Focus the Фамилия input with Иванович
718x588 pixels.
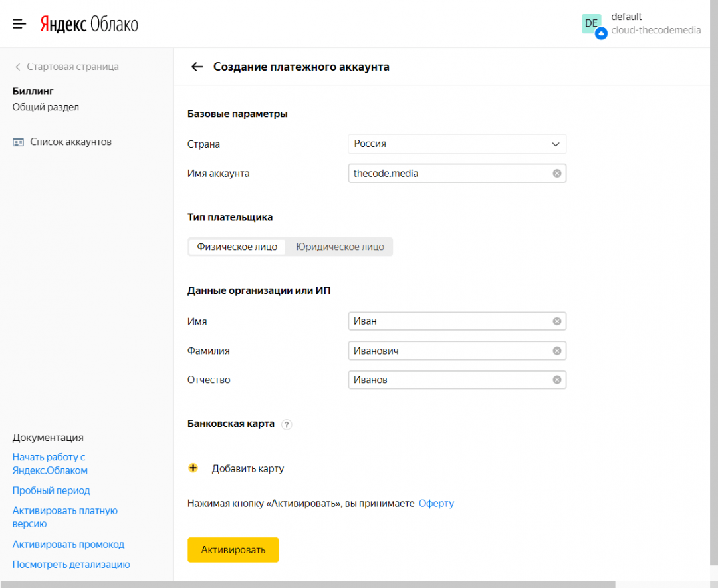[x=457, y=351]
